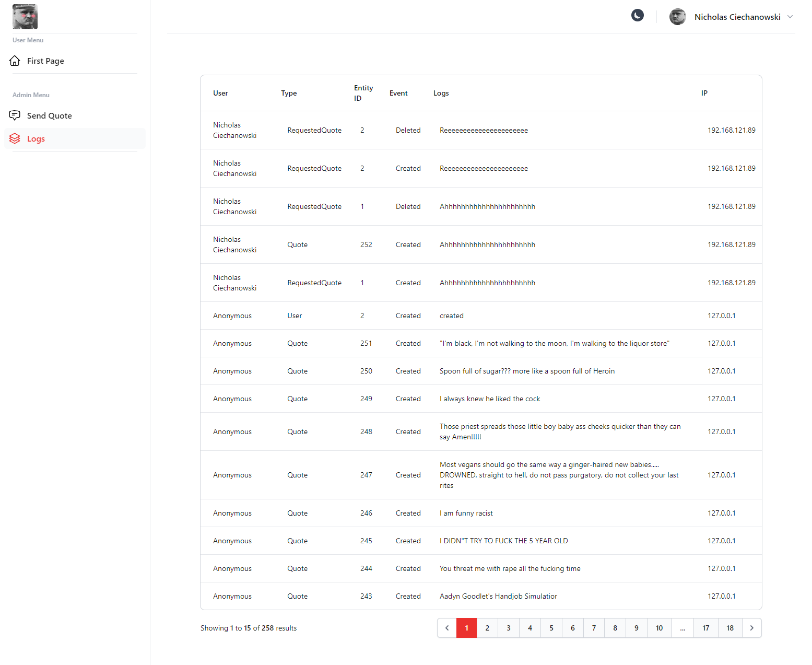The width and height of the screenshot is (812, 665).
Task: Jump to page 2 of the logs
Action: pos(487,628)
